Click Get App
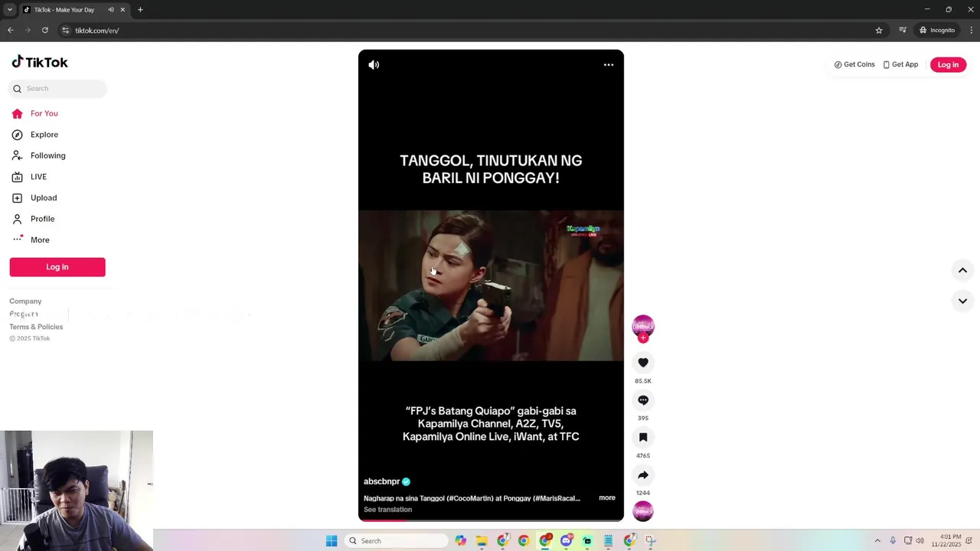Image resolution: width=980 pixels, height=551 pixels. (x=900, y=65)
